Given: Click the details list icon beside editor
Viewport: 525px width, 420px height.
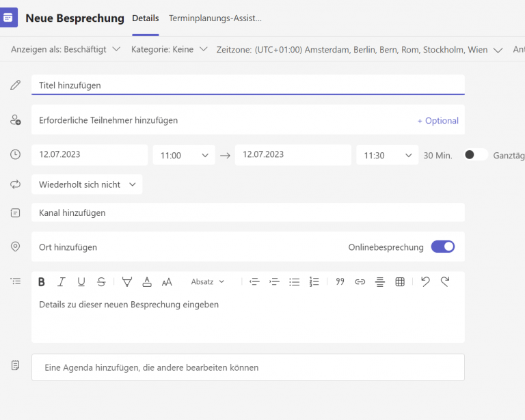Looking at the screenshot, I should point(16,281).
